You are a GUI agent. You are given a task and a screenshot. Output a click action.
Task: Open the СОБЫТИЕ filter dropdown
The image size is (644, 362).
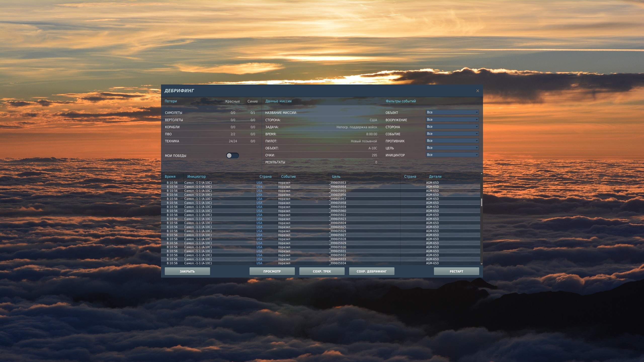[452, 134]
